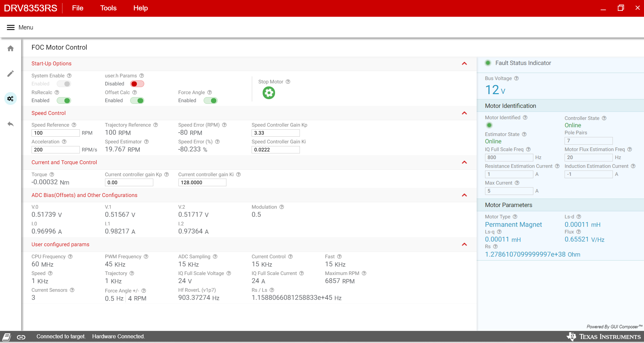644x343 pixels.
Task: Show help for Offset Calc
Action: tap(135, 92)
